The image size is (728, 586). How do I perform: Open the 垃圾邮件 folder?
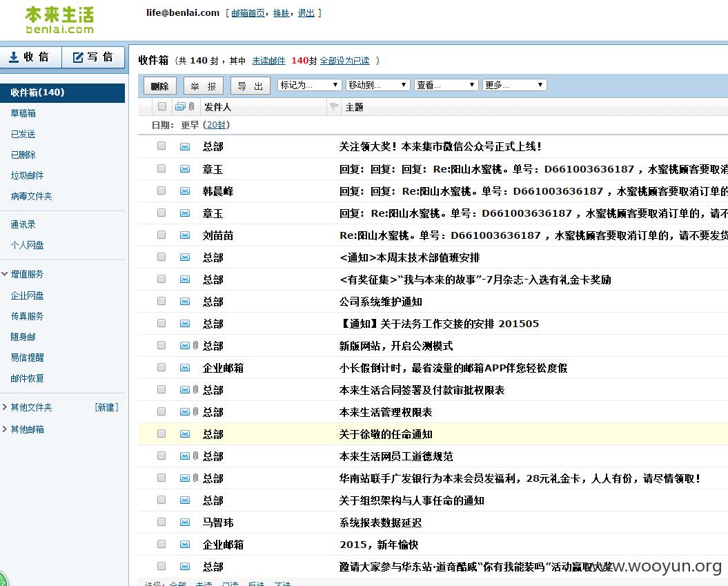pos(28,175)
